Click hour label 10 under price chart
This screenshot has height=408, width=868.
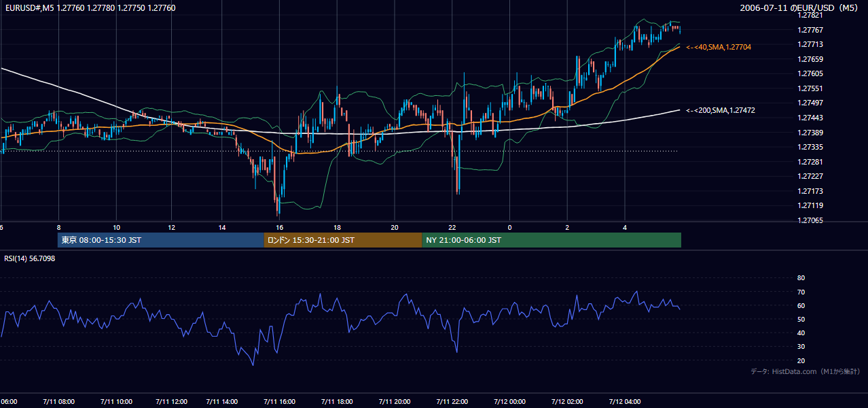tap(117, 228)
